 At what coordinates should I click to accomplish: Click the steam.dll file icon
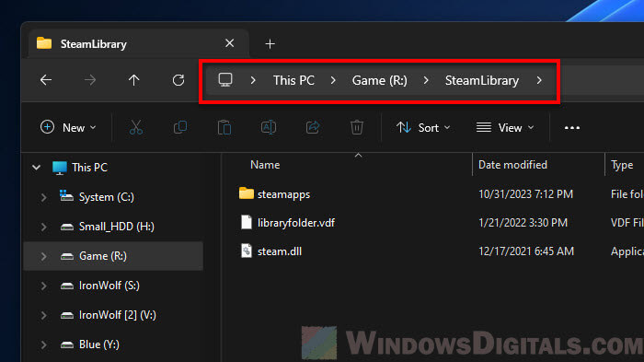tap(246, 251)
